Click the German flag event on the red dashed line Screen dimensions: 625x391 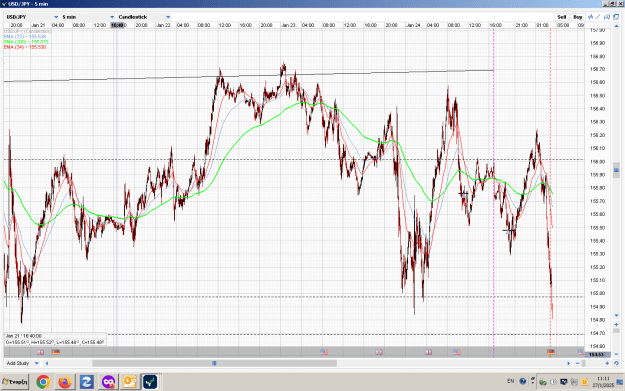pos(550,352)
